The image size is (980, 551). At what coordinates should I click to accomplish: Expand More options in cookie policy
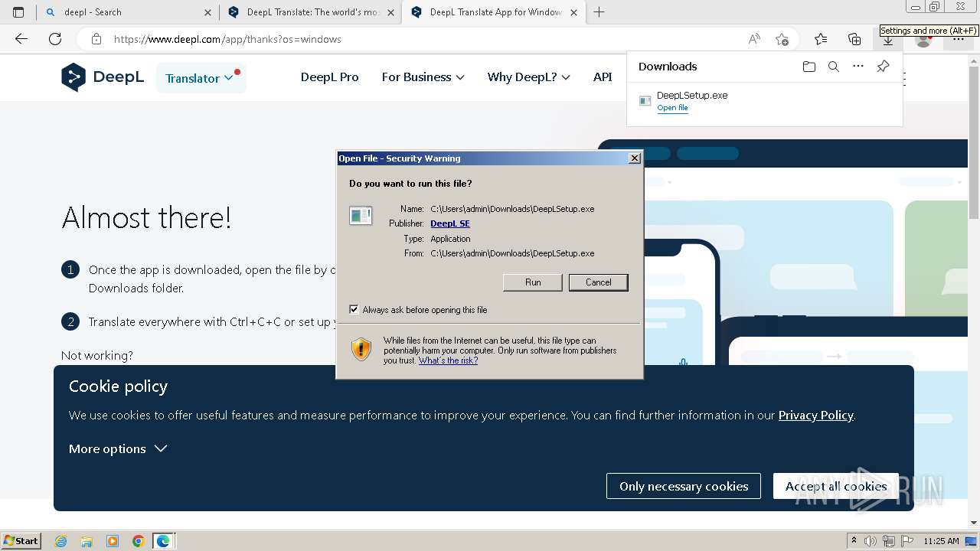[x=118, y=449]
